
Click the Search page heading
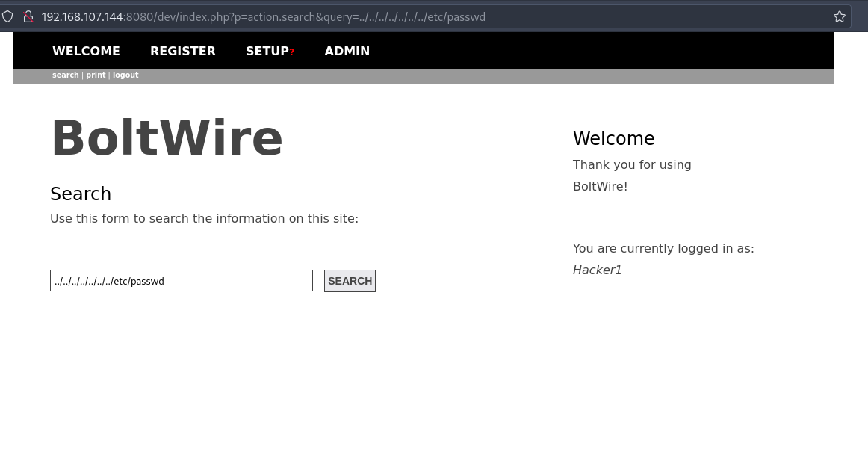click(81, 194)
